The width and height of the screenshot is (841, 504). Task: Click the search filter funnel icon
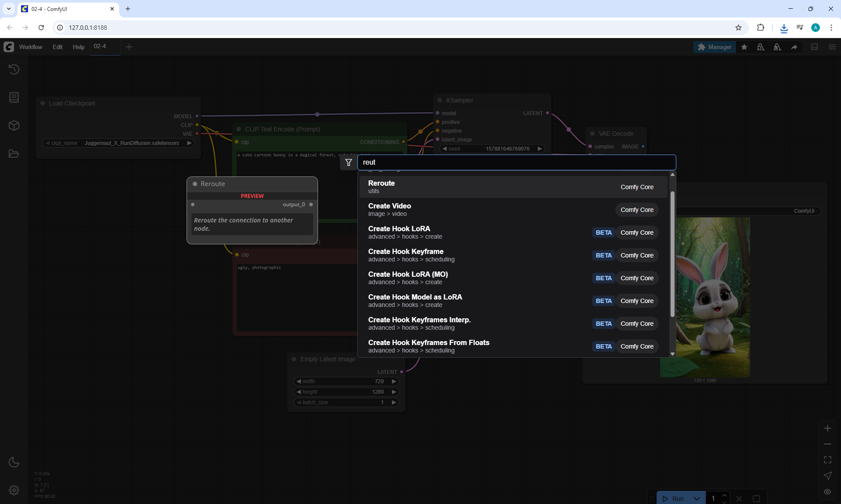349,162
